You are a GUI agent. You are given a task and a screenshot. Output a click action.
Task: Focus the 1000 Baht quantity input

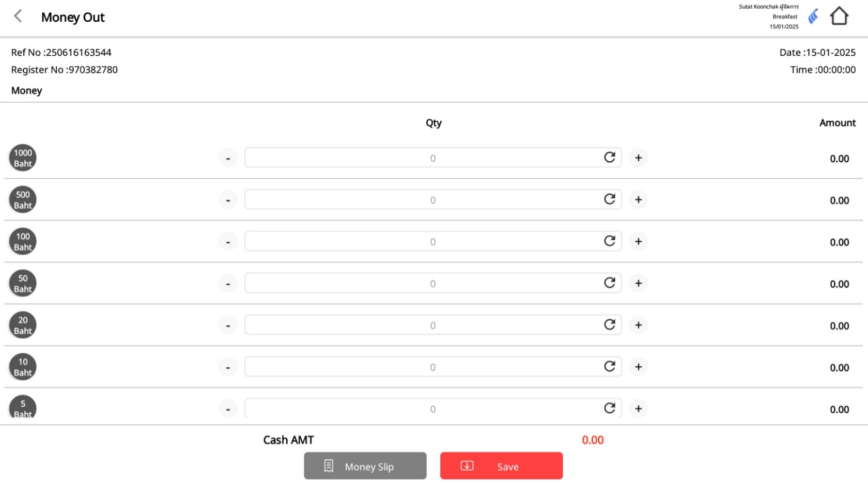tap(424, 158)
